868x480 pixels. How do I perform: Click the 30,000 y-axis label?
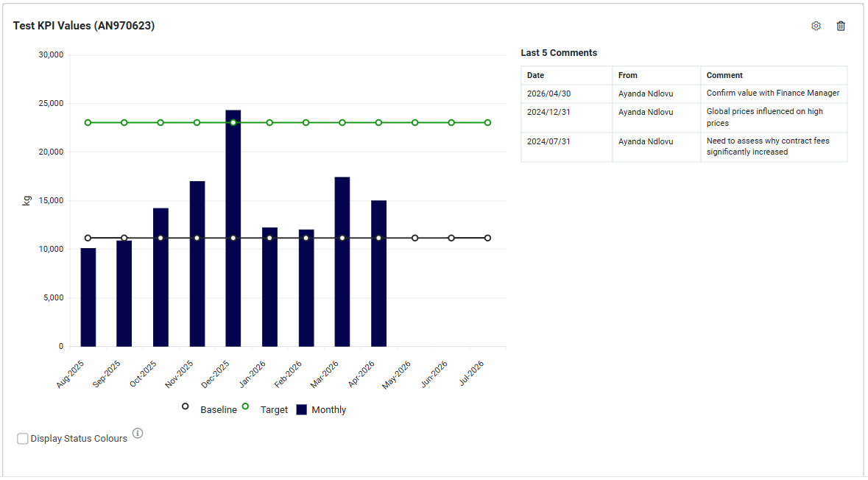pos(51,54)
